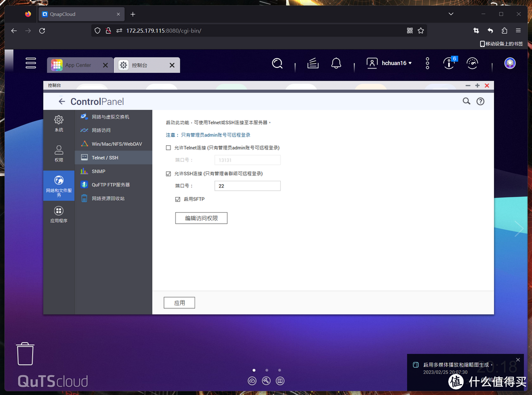The image size is (532, 395).
Task: Click the round assistant icon at top right
Action: click(x=510, y=63)
